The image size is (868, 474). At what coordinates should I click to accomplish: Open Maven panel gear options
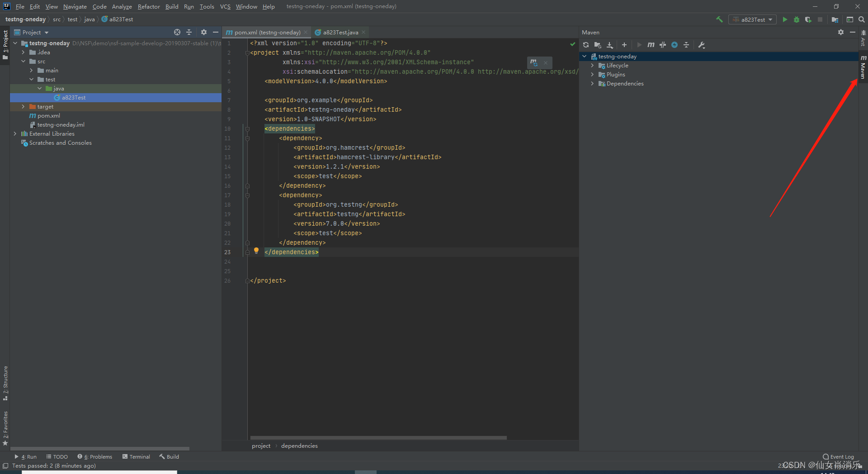tap(841, 32)
